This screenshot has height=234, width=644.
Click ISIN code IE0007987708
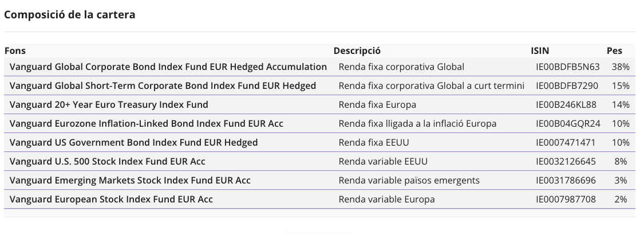[566, 199]
